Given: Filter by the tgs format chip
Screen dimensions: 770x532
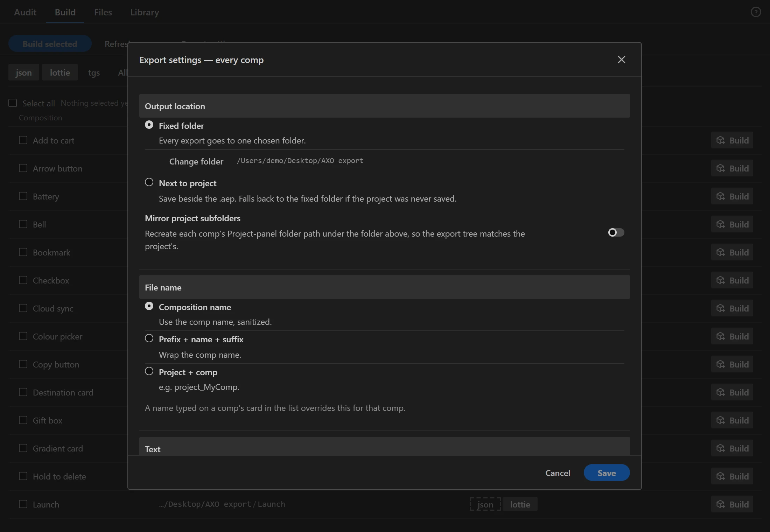Looking at the screenshot, I should pos(94,72).
